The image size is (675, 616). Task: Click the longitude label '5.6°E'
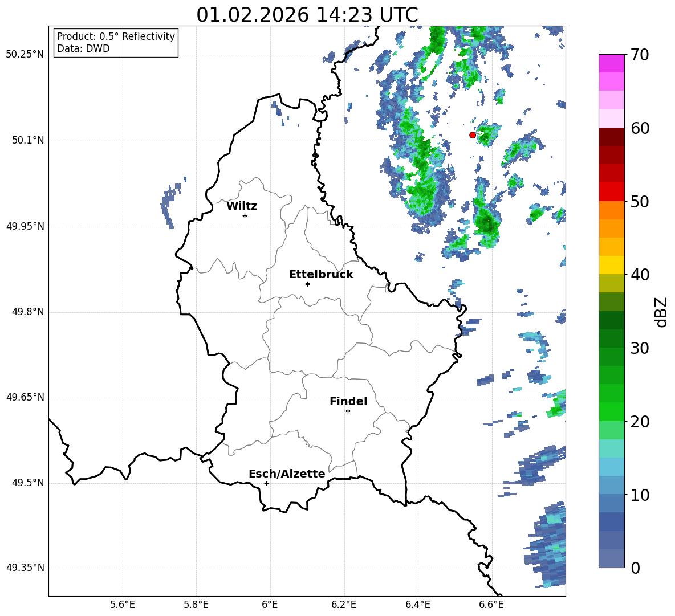tap(123, 605)
